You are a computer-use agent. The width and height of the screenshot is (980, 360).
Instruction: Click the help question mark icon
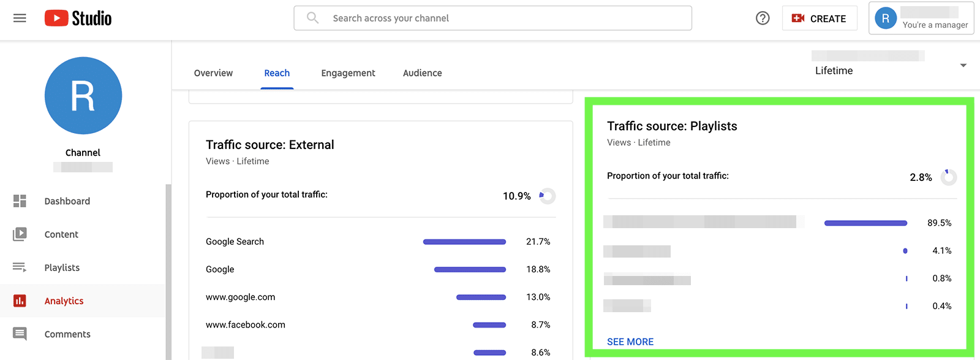pos(763,18)
